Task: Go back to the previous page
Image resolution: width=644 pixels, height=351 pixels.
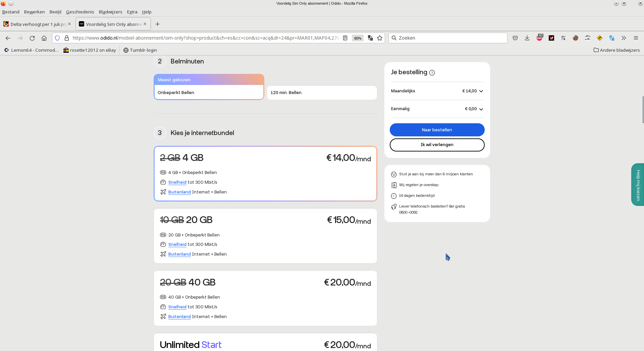Action: pyautogui.click(x=8, y=38)
